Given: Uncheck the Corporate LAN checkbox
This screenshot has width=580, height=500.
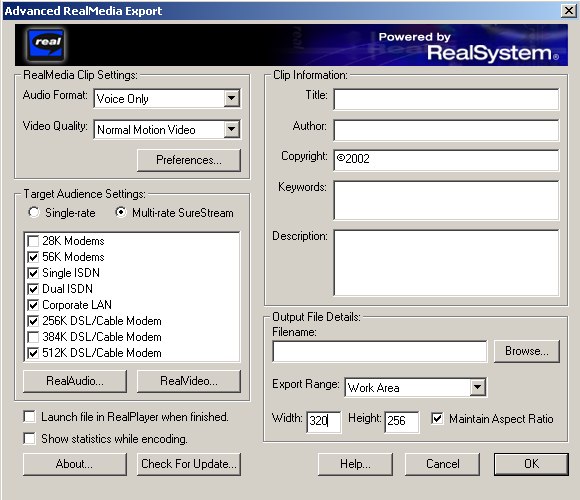Looking at the screenshot, I should coord(33,305).
